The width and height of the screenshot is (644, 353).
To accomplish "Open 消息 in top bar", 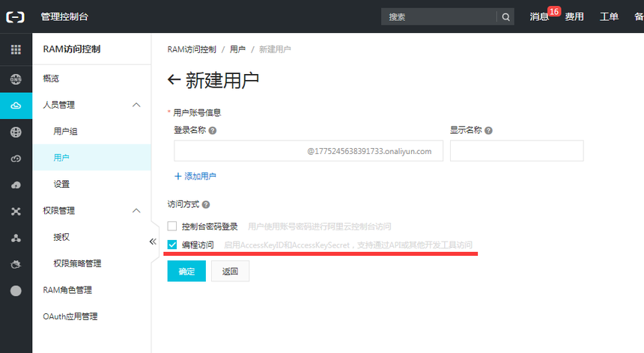I will 539,16.
